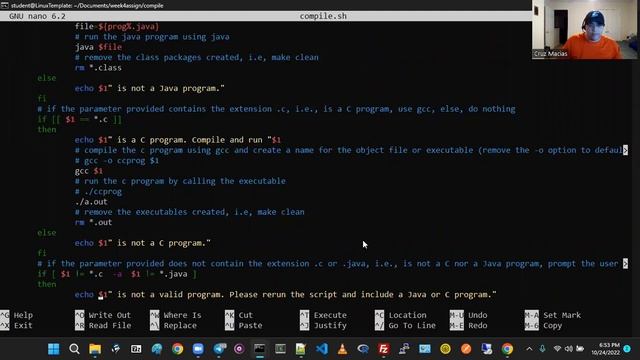Click the Paste shortcut label

[x=250, y=326]
